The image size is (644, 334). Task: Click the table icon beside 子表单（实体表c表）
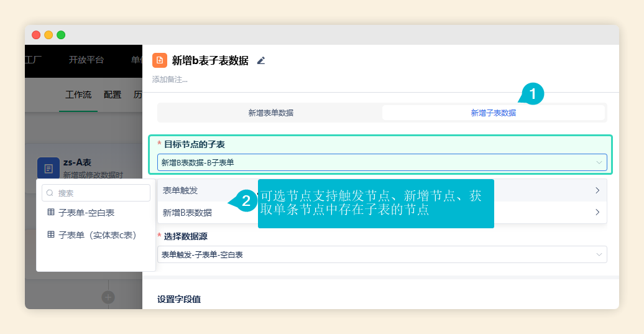coord(51,234)
